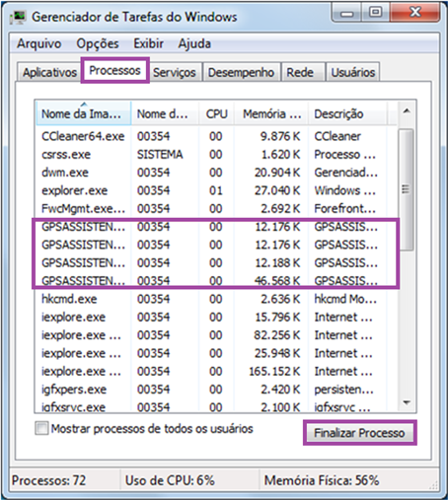Select the iexplore.exe process using 25.948 K
448x500 pixels.
pyautogui.click(x=216, y=353)
